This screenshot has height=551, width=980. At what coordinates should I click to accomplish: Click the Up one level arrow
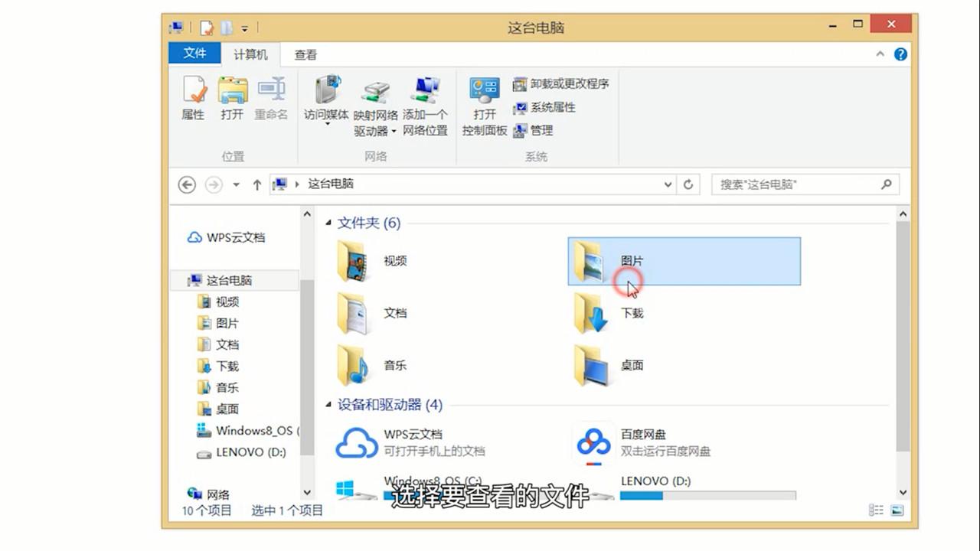click(257, 184)
